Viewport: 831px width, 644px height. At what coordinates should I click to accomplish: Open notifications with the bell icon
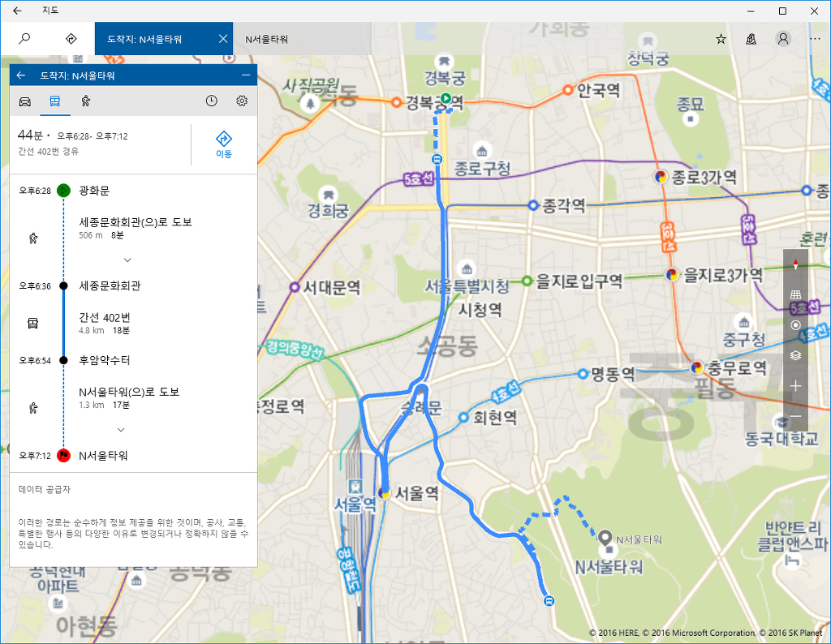pyautogui.click(x=751, y=38)
